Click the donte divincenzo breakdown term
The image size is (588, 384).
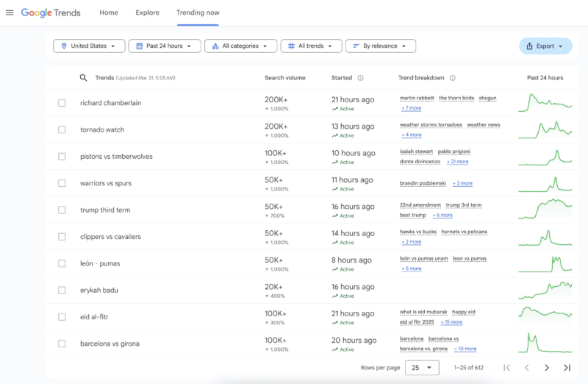coord(420,161)
